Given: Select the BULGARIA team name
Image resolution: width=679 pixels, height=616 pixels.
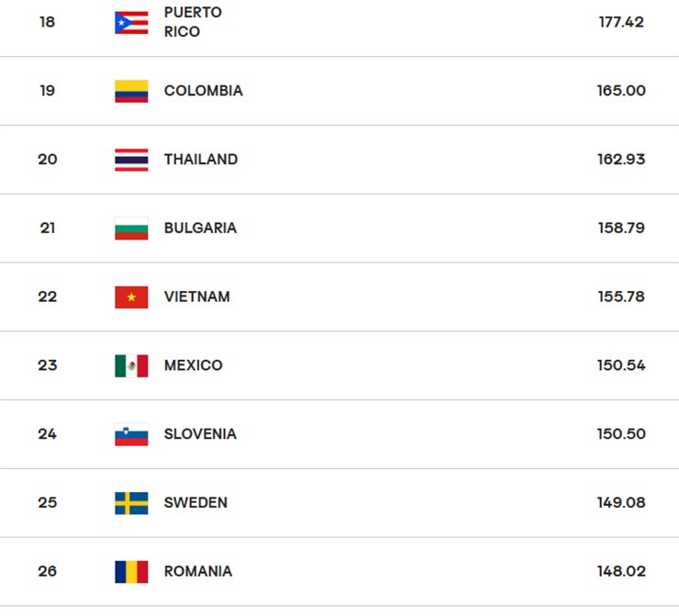Looking at the screenshot, I should tap(200, 229).
